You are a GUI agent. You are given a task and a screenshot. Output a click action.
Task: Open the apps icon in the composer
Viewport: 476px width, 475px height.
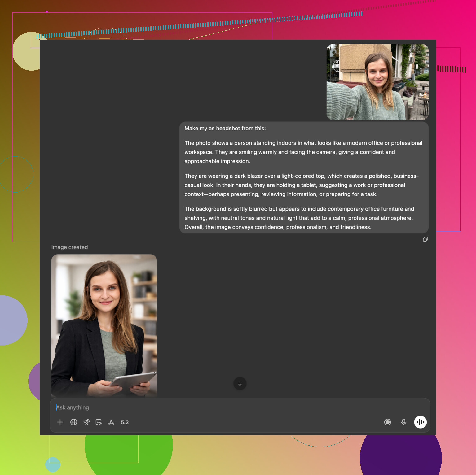click(111, 422)
